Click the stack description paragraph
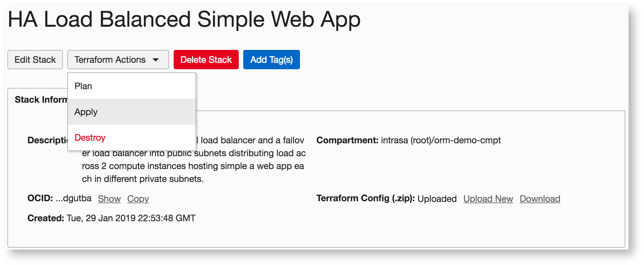The height and width of the screenshot is (265, 644). 193,166
